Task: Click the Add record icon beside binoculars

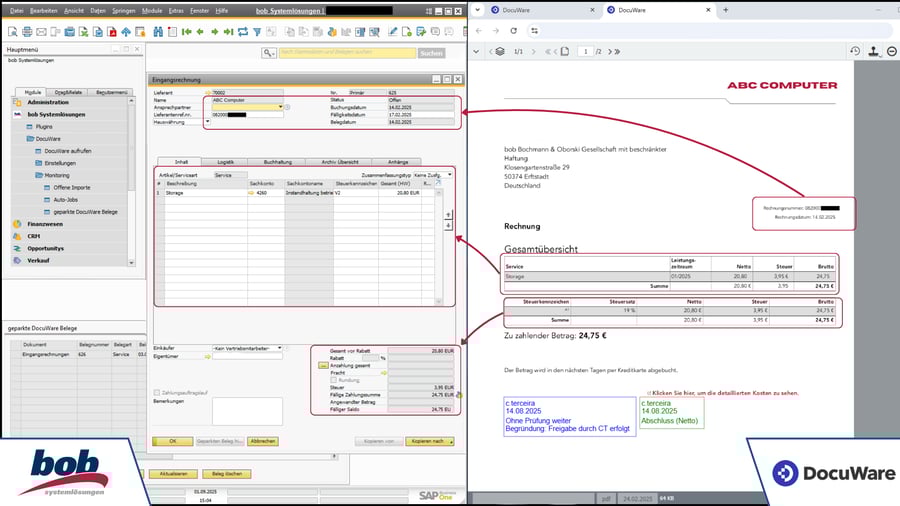Action: [x=172, y=32]
